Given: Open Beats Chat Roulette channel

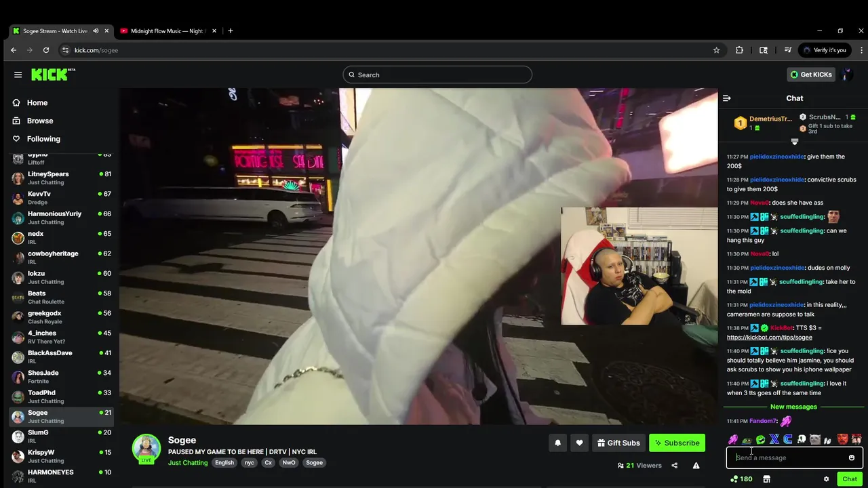Looking at the screenshot, I should pyautogui.click(x=62, y=298).
